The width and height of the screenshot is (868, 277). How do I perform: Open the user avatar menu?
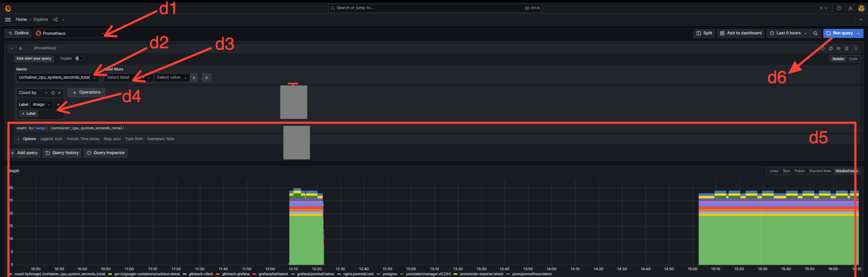coord(861,8)
